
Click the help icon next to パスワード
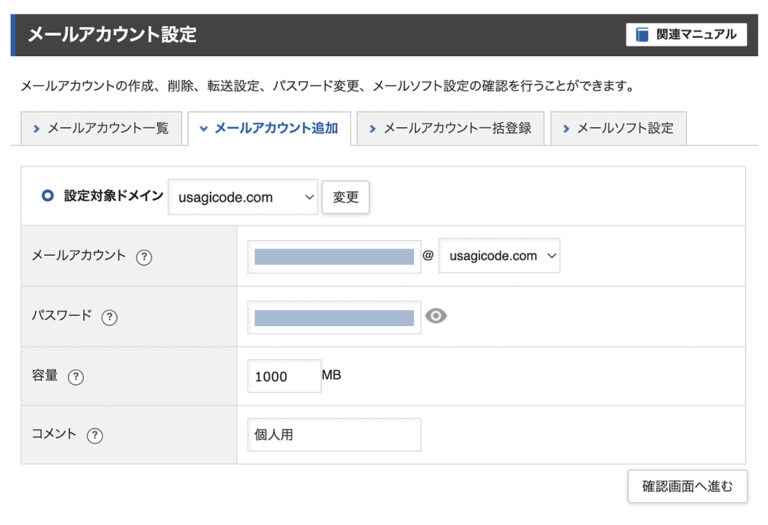(x=110, y=317)
